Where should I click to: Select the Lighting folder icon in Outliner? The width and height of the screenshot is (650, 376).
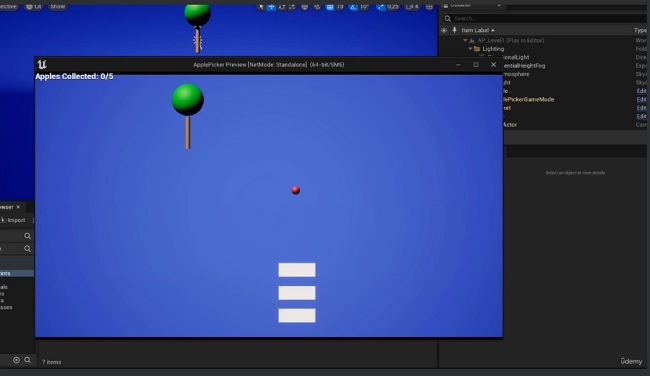point(477,49)
